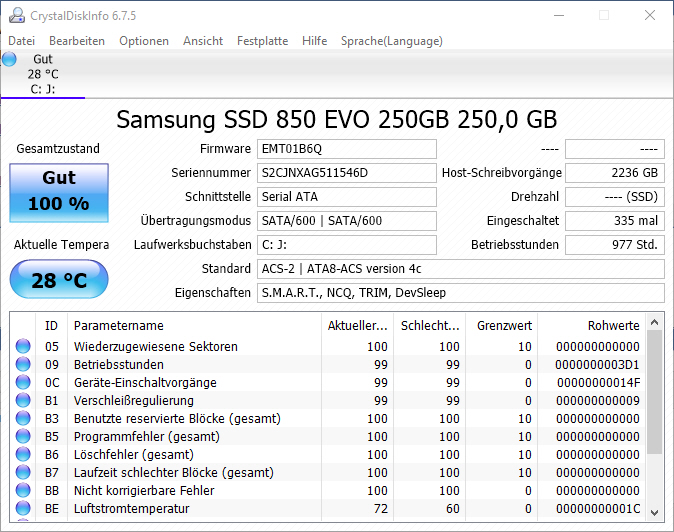Click status orb for Verschleißregulierung row
674x532 pixels.
[23, 401]
